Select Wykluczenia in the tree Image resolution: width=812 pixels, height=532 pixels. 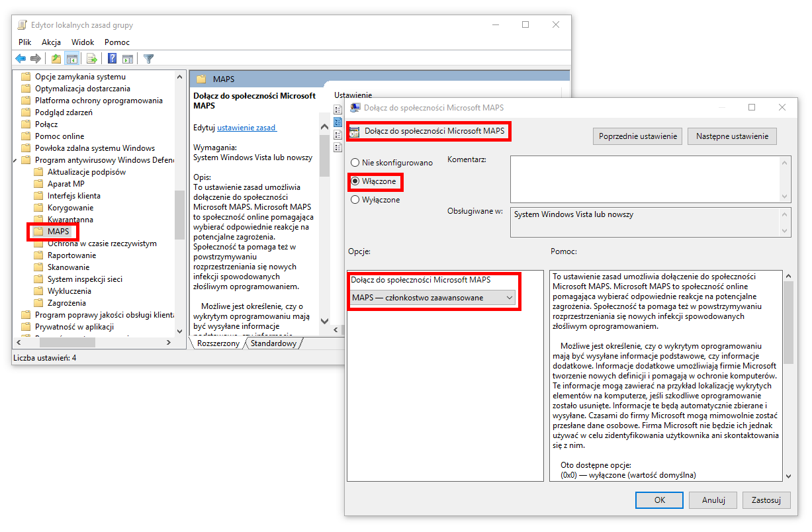pyautogui.click(x=69, y=291)
